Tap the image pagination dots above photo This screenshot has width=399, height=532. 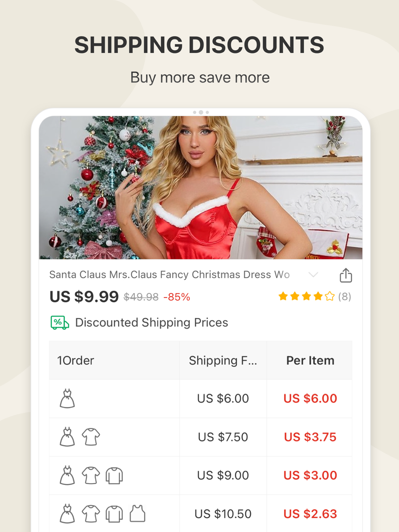pos(201,112)
